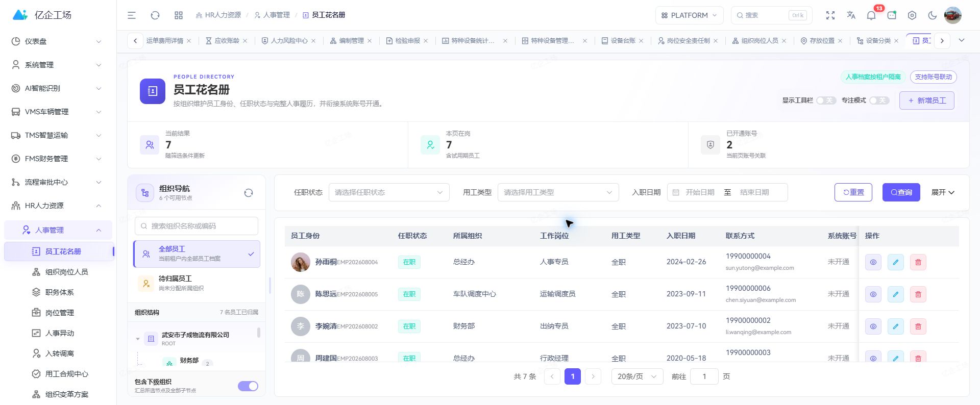Open 人事异动 in the sidebar

tap(60, 333)
